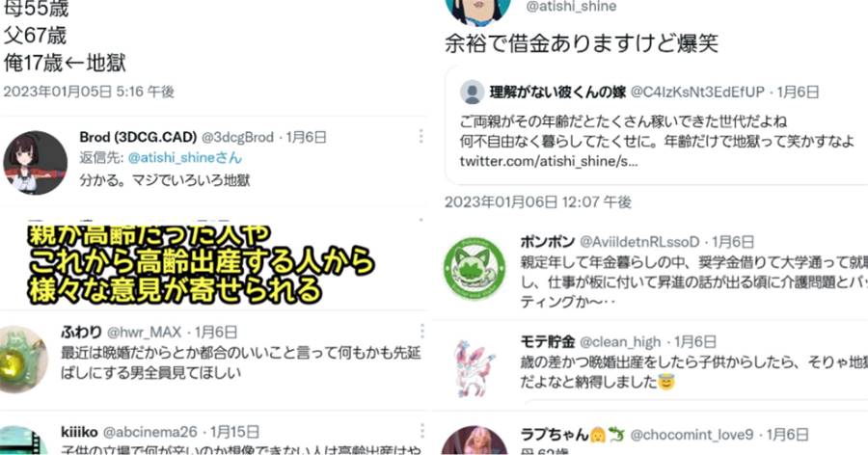Open the quoted tweet from 理解がない彼くんの嫁

pyautogui.click(x=657, y=125)
